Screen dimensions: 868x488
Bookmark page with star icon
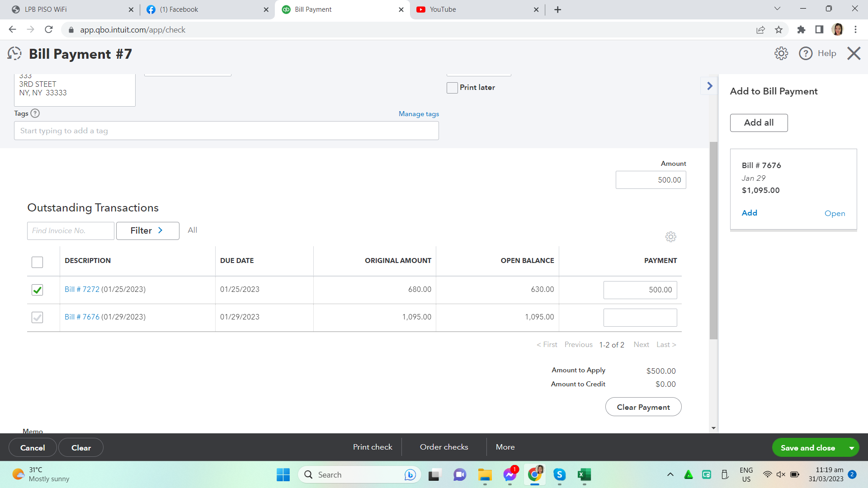coord(778,30)
